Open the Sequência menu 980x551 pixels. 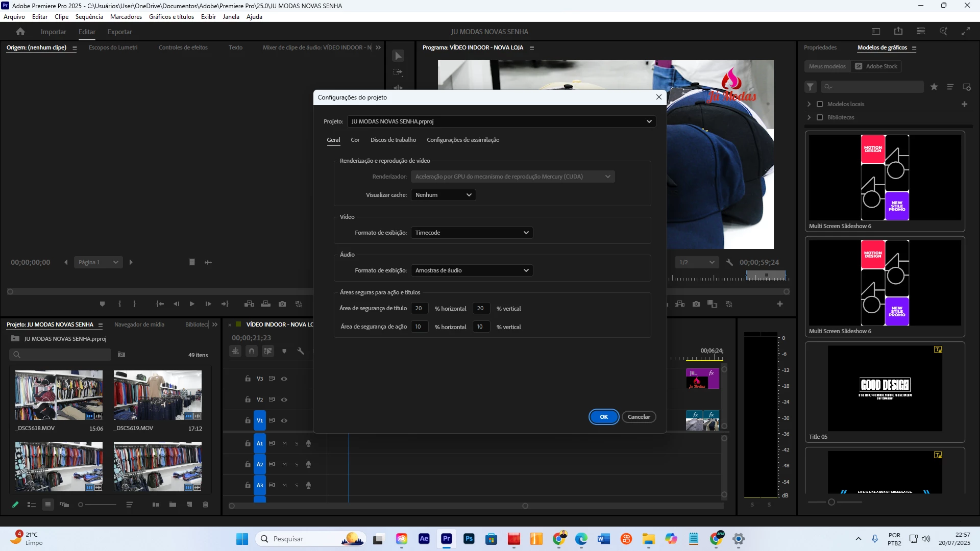click(x=89, y=17)
